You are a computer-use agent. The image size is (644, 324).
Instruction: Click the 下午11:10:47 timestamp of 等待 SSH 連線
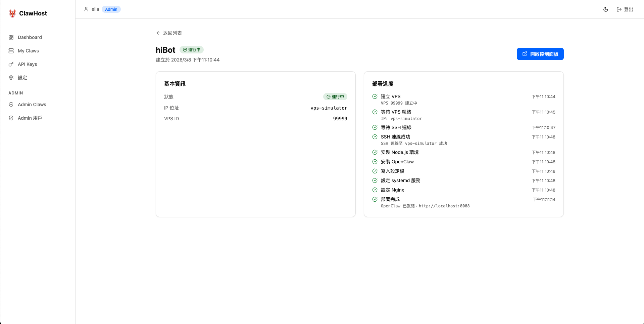coord(543,128)
